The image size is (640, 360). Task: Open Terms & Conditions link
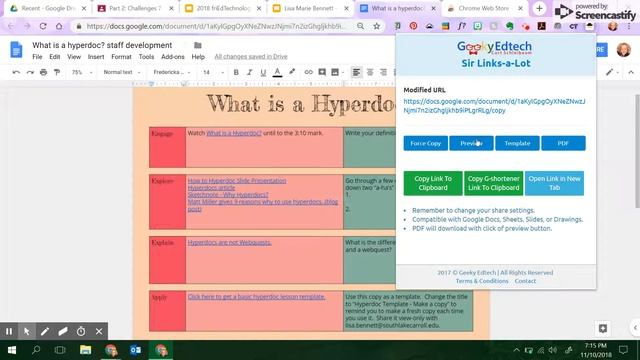[482, 281]
